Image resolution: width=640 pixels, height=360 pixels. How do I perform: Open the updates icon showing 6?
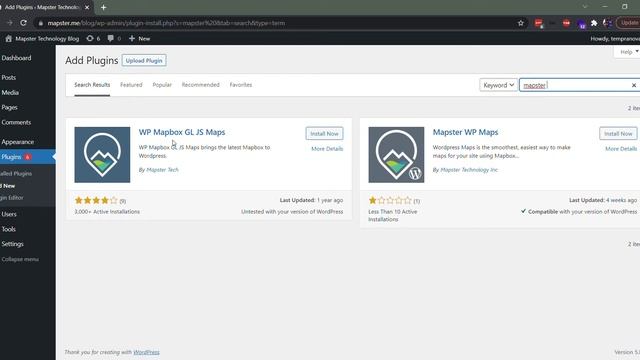(x=93, y=38)
